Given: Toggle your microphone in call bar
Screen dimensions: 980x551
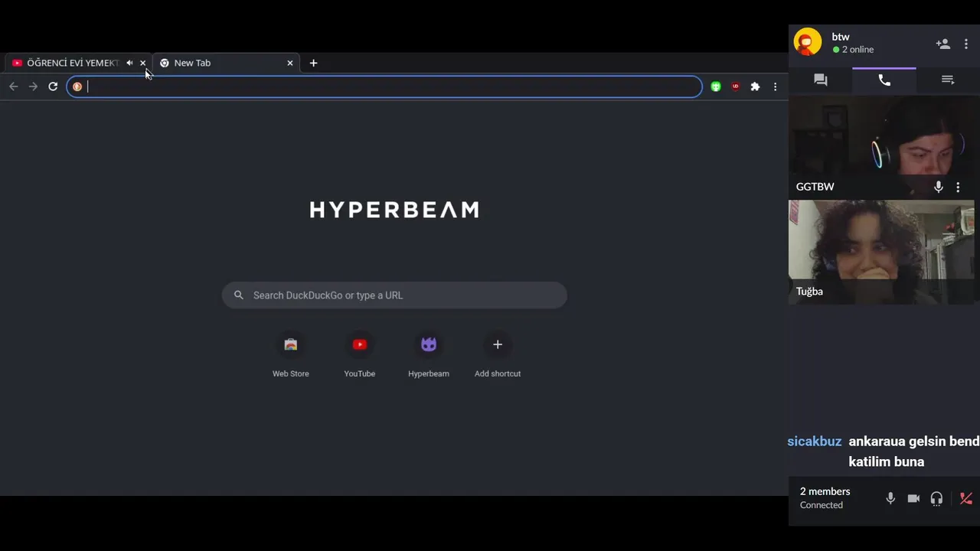Looking at the screenshot, I should tap(890, 498).
